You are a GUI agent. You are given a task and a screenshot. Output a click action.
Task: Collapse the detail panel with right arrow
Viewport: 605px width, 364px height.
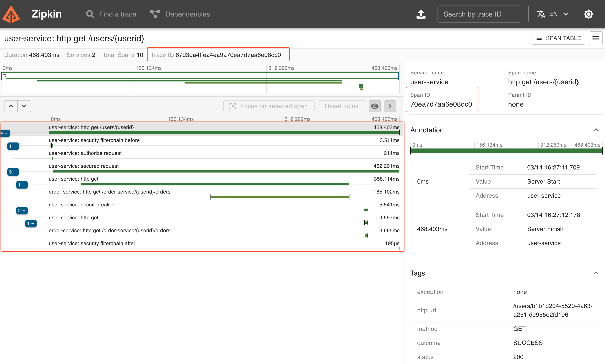390,106
